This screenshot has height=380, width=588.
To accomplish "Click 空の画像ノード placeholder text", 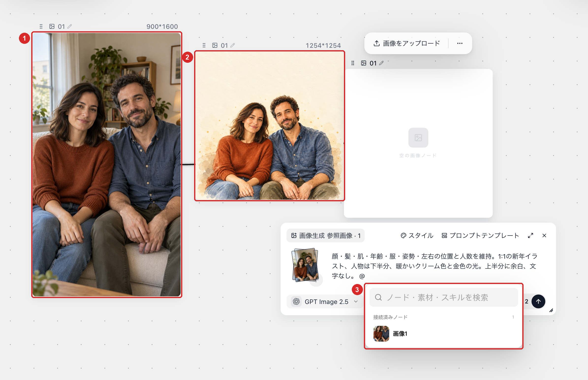I will [418, 156].
